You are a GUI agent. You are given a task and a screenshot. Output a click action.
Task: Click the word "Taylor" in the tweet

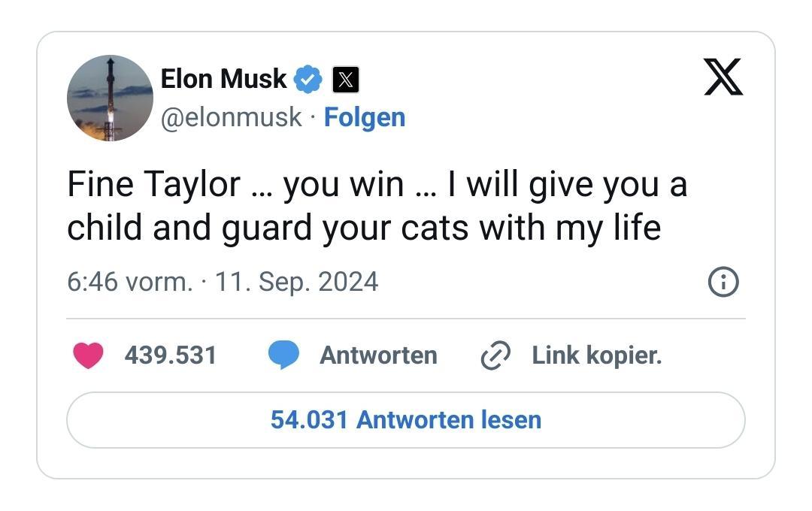195,185
